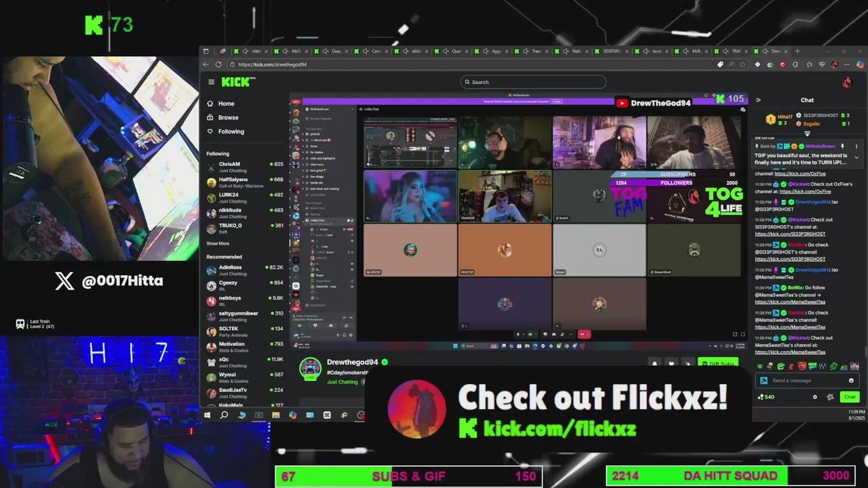Viewport: 868px width, 488px height.
Task: Switch to the SI33P3RG browser tab
Action: pos(612,51)
